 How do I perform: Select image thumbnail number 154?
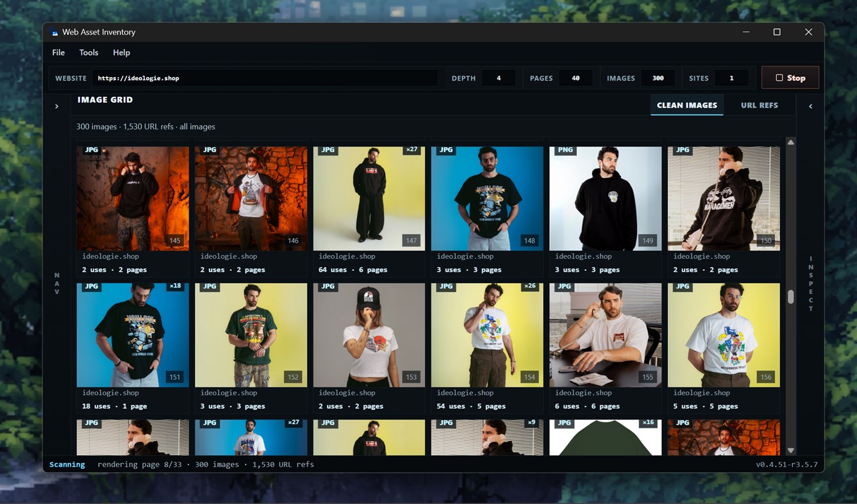tap(487, 335)
